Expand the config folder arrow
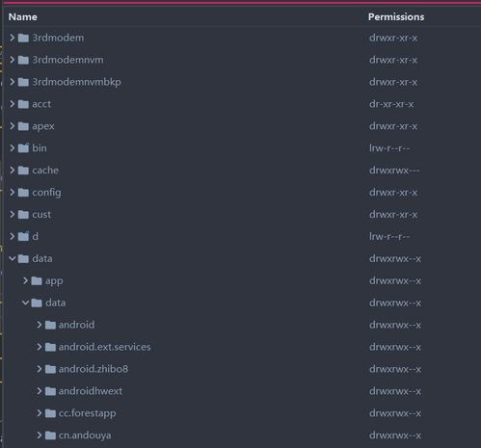 (13, 193)
